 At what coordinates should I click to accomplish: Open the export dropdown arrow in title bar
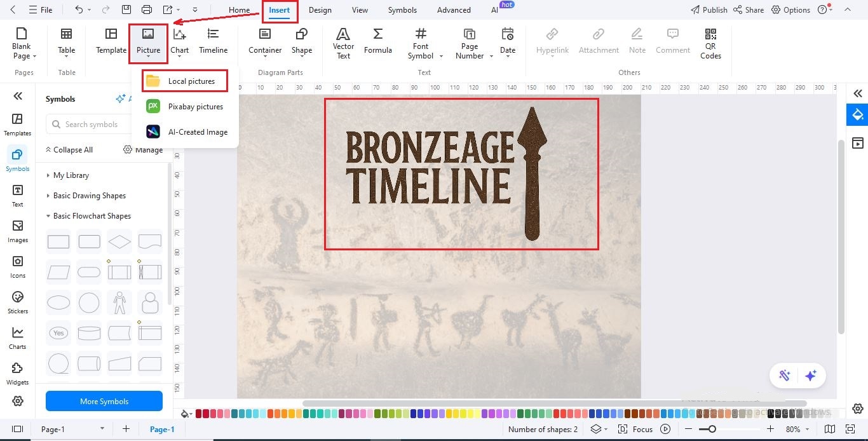point(179,10)
